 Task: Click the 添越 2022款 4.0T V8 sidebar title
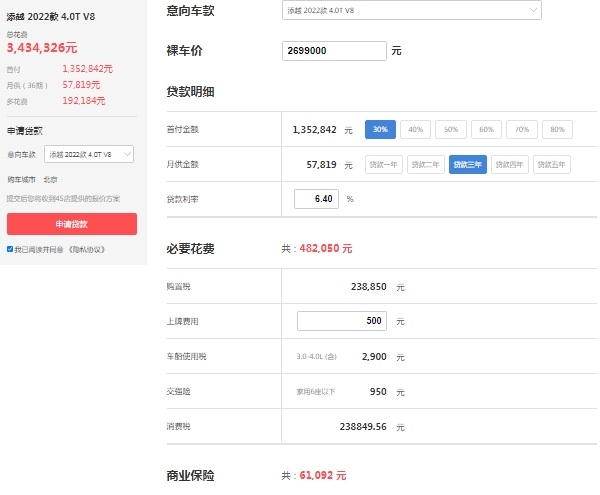(x=51, y=16)
